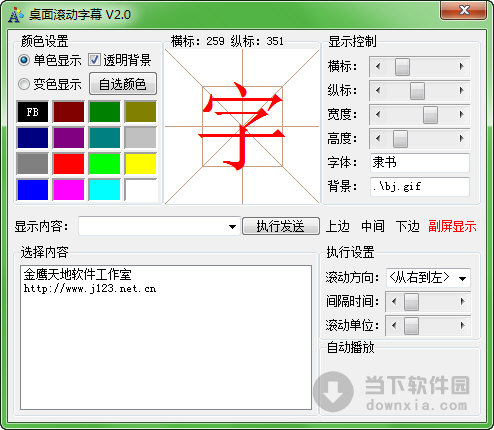Choose the 上边 position option
The width and height of the screenshot is (494, 430).
click(x=337, y=226)
